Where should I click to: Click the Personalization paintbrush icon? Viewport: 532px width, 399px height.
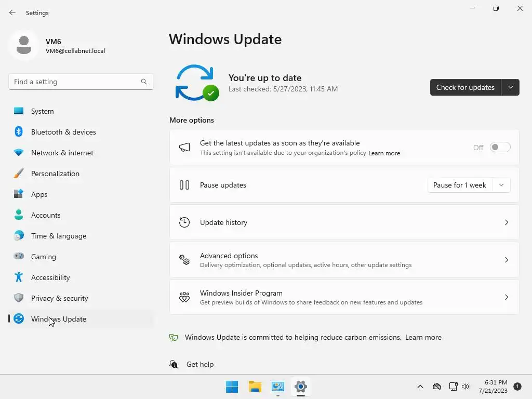(x=19, y=174)
